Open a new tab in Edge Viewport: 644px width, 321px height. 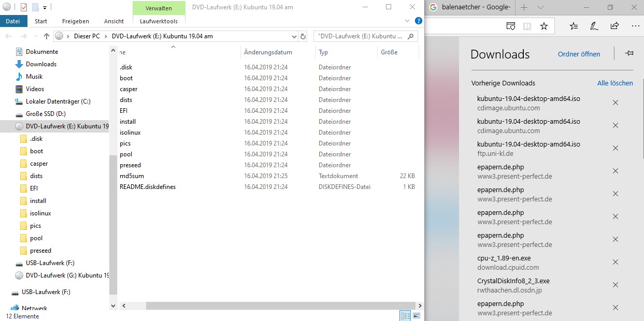524,8
